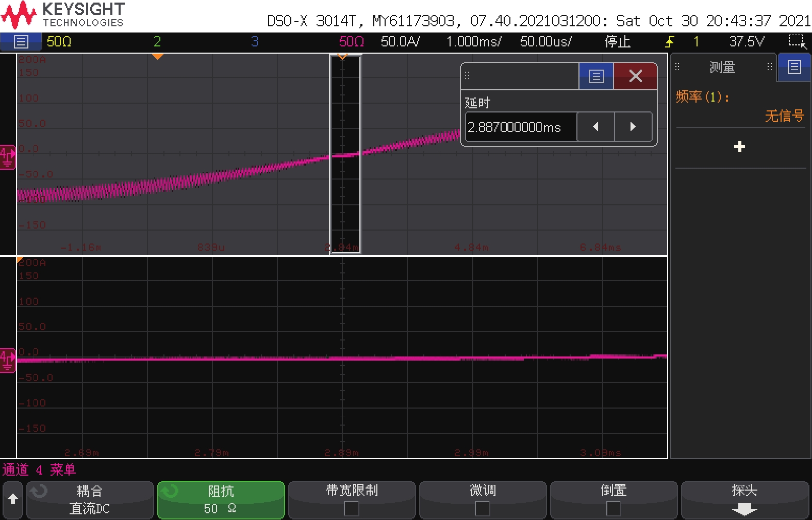The height and width of the screenshot is (520, 812).
Task: Enable the 微调 fine adjustment checkbox
Action: [483, 509]
